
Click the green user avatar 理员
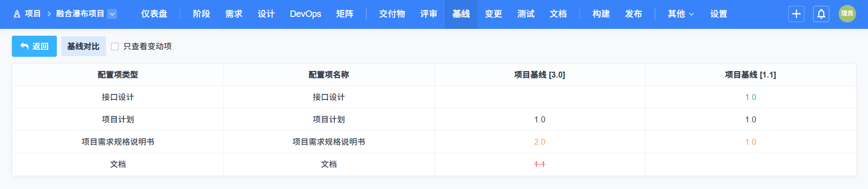click(847, 14)
